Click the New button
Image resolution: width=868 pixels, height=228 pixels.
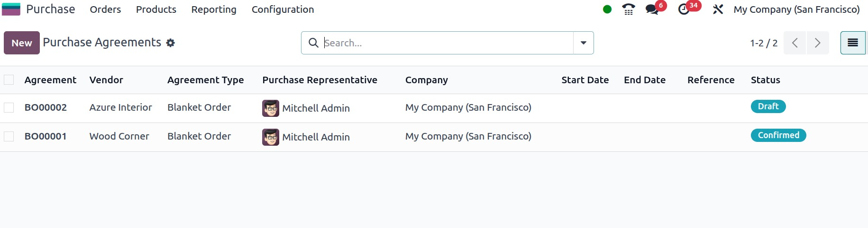click(22, 43)
